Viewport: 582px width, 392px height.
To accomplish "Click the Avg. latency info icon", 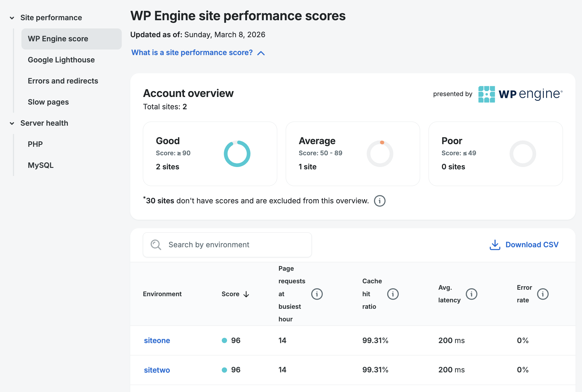I will (x=472, y=294).
